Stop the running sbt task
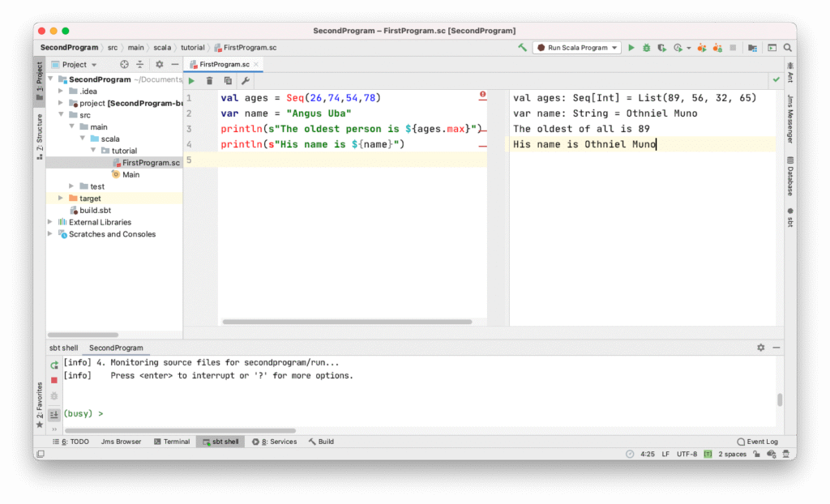Image resolution: width=830 pixels, height=504 pixels. point(53,379)
